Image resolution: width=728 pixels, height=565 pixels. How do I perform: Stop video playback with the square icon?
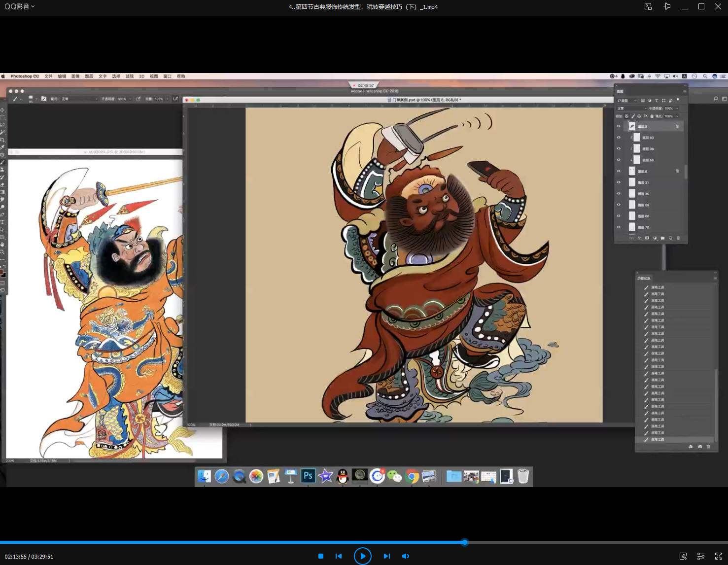pyautogui.click(x=321, y=556)
